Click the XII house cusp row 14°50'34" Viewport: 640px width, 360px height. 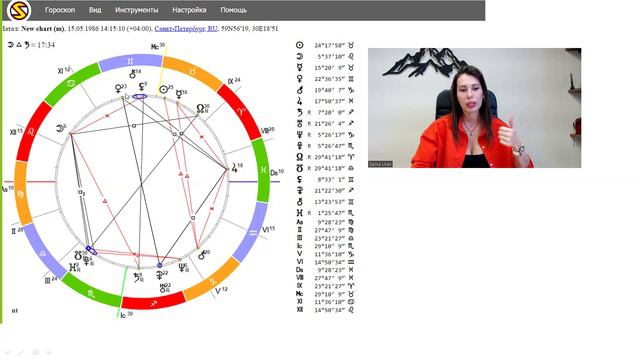325,310
